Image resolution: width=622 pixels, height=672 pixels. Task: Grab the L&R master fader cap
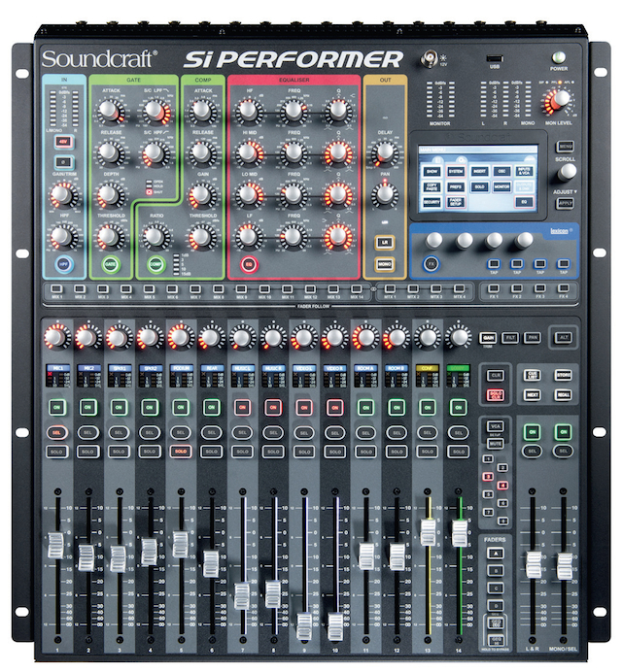[534, 564]
